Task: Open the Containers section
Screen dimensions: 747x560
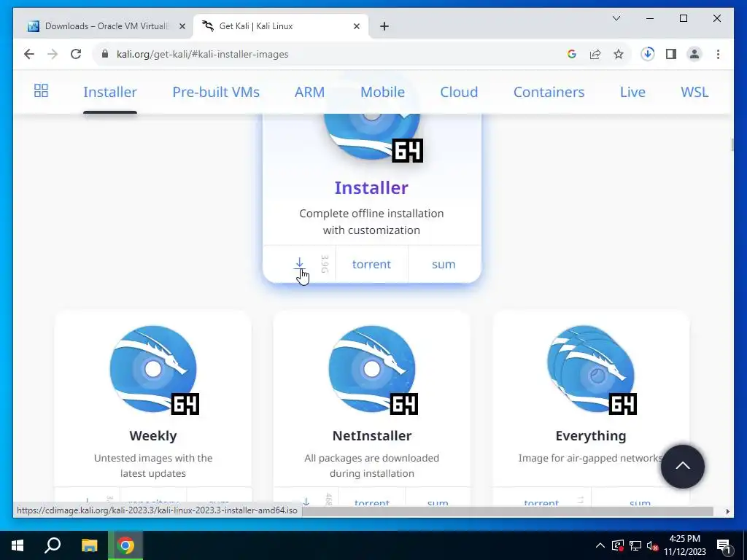Action: point(549,92)
